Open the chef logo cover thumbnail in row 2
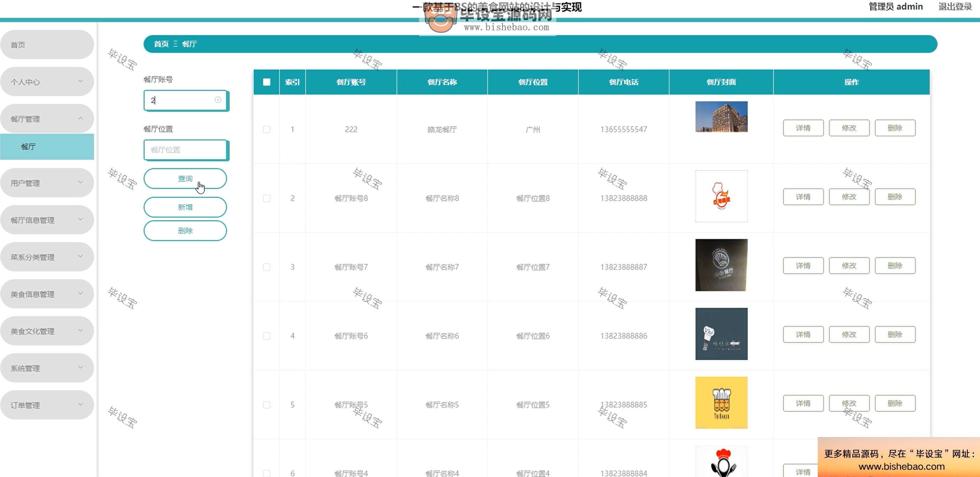 tap(721, 196)
